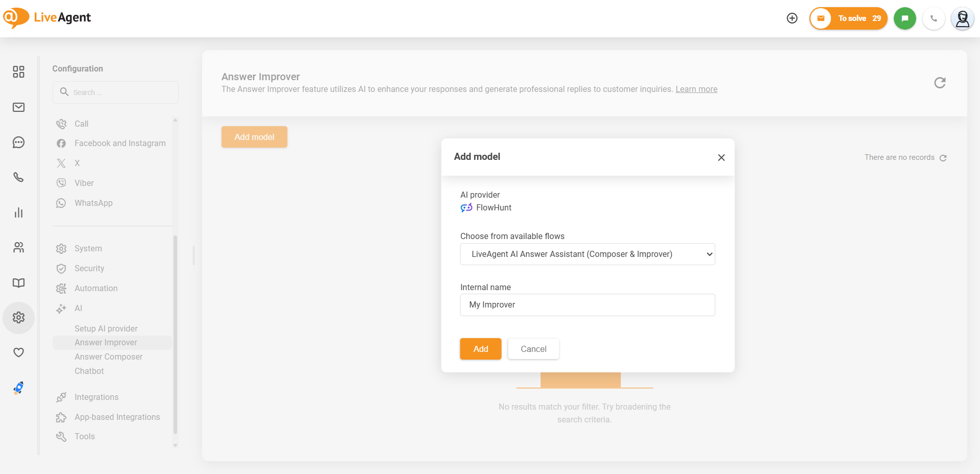Open Answer Composer settings
This screenshot has height=474, width=980.
pos(108,357)
